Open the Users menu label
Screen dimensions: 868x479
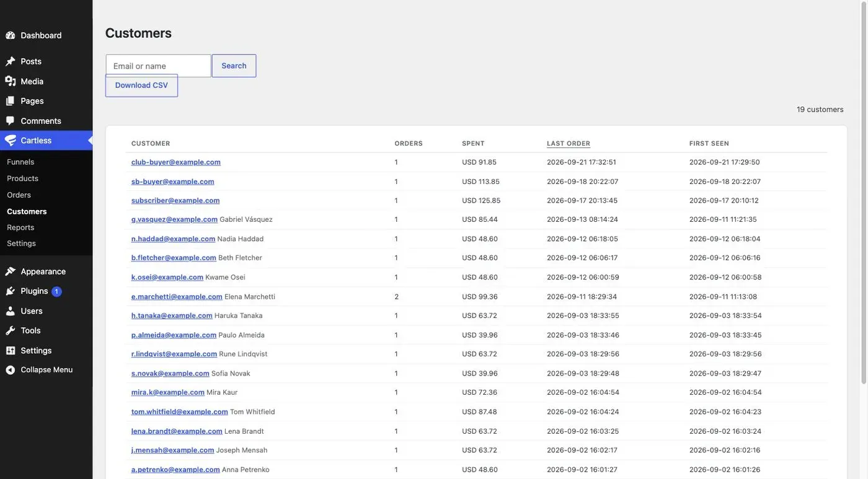point(32,311)
